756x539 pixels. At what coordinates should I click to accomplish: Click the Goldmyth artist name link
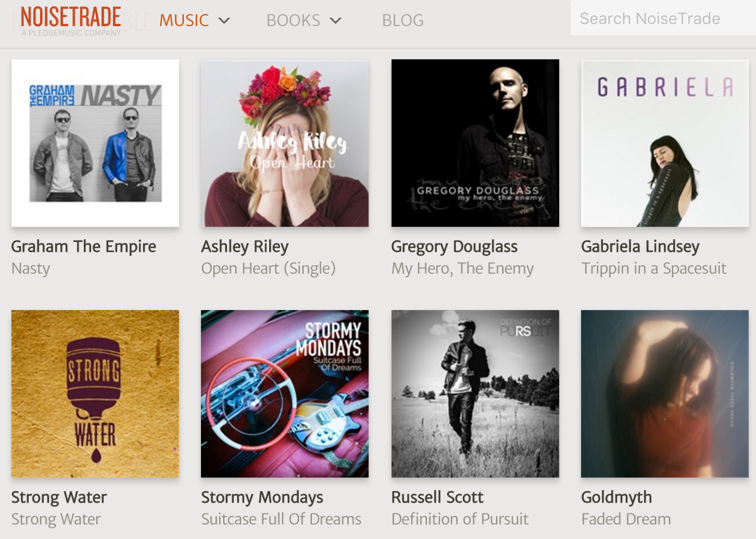(616, 498)
